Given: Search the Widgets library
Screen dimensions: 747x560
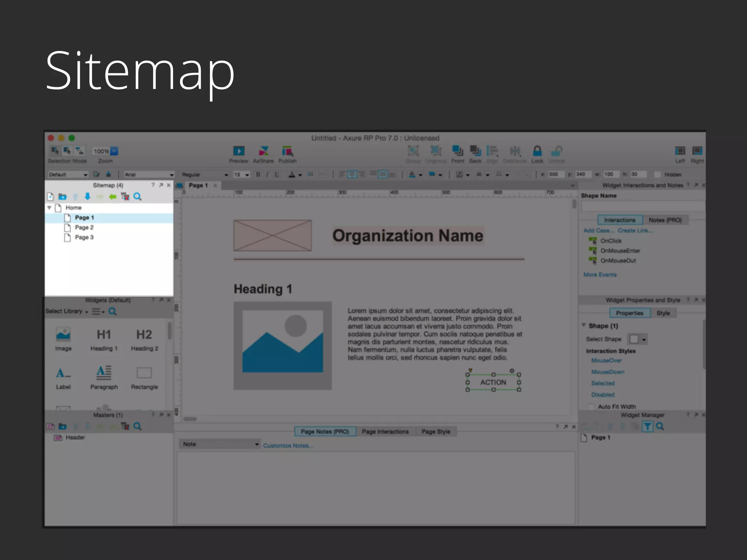Looking at the screenshot, I should point(113,311).
